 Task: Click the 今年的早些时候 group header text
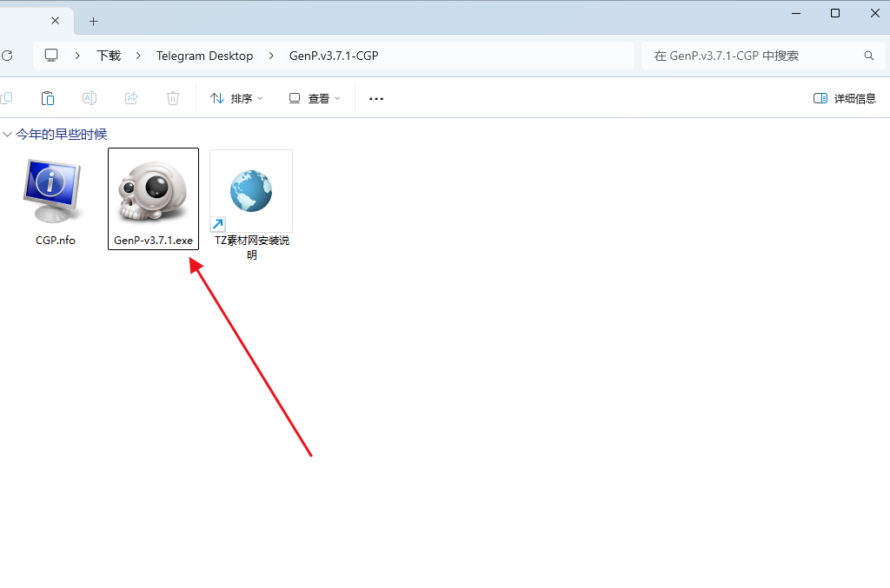coord(62,135)
